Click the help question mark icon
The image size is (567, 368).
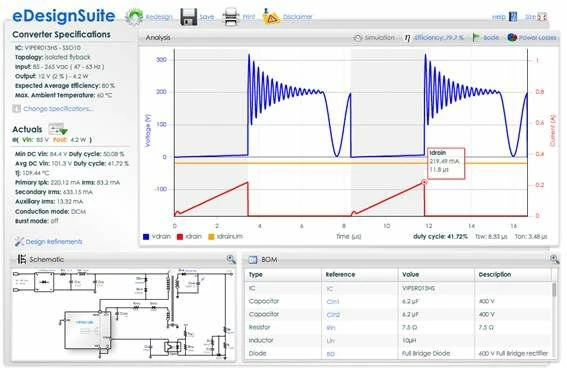coord(513,17)
